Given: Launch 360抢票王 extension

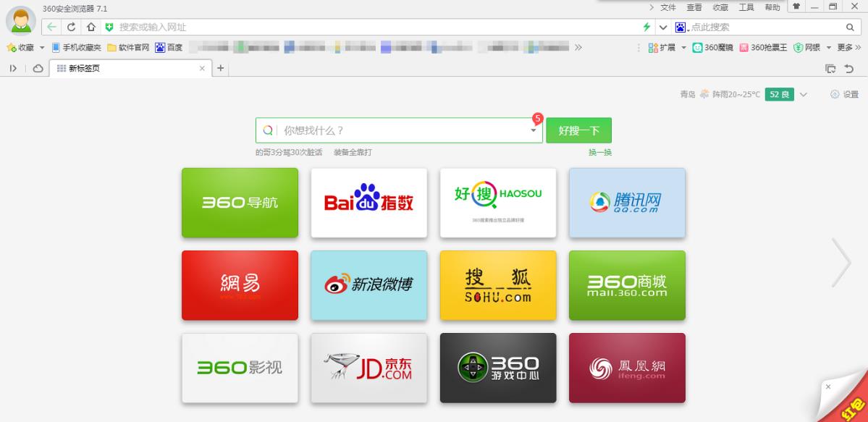Looking at the screenshot, I should coord(763,48).
